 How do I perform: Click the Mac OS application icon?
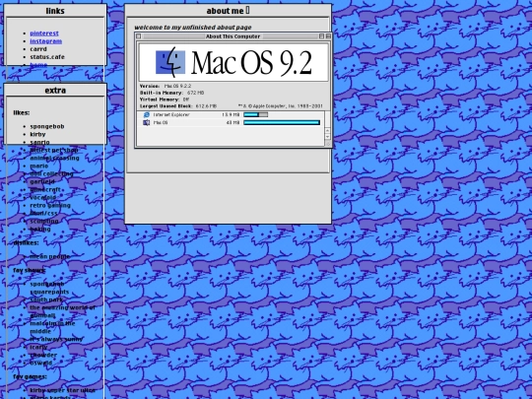pyautogui.click(x=146, y=122)
